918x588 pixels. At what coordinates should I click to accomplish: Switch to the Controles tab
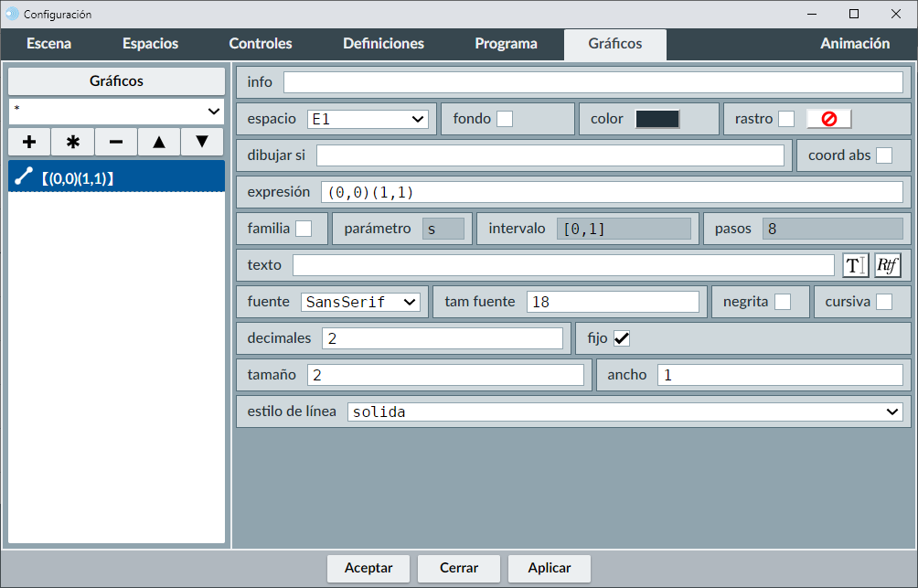(261, 44)
